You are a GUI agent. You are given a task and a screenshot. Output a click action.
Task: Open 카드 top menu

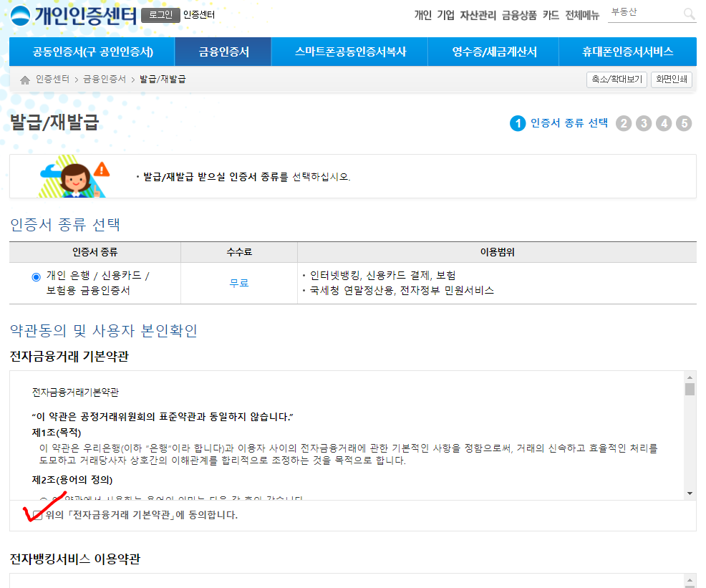551,15
